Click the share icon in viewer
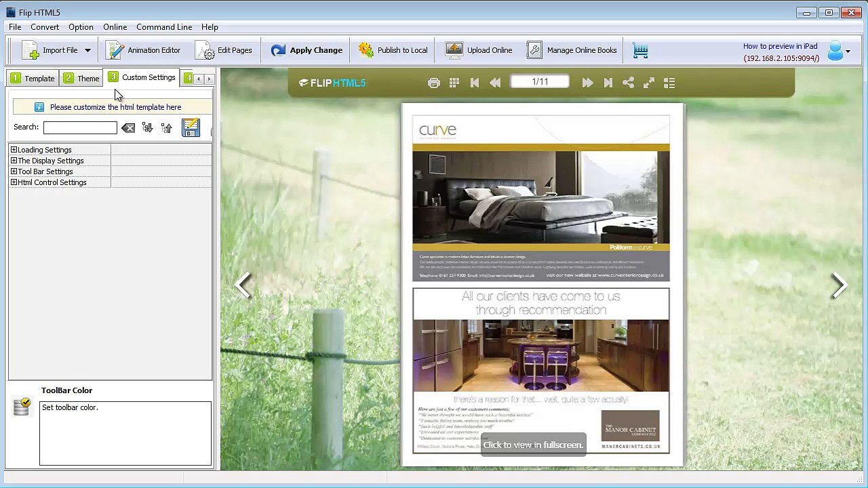Viewport: 868px width, 488px height. click(629, 83)
